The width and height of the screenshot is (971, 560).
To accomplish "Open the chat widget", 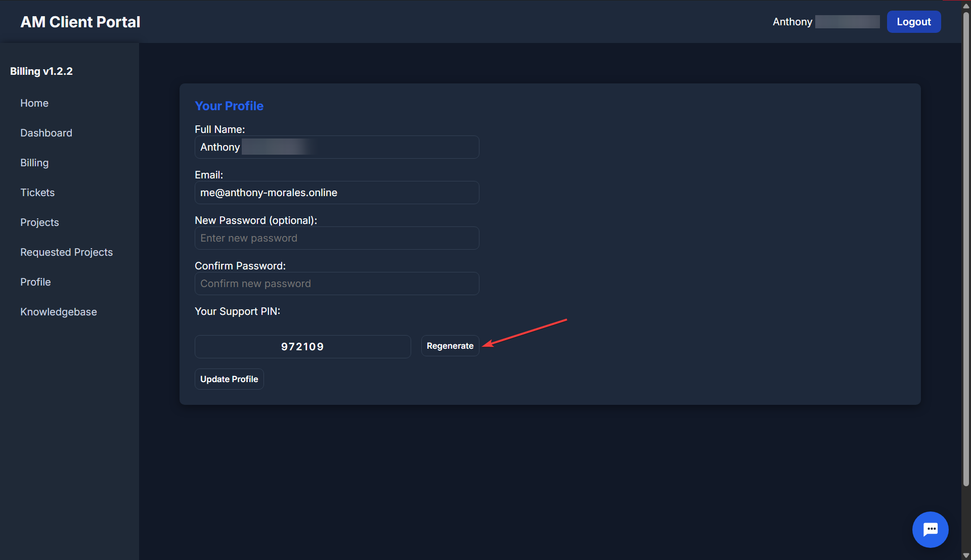I will [x=930, y=529].
